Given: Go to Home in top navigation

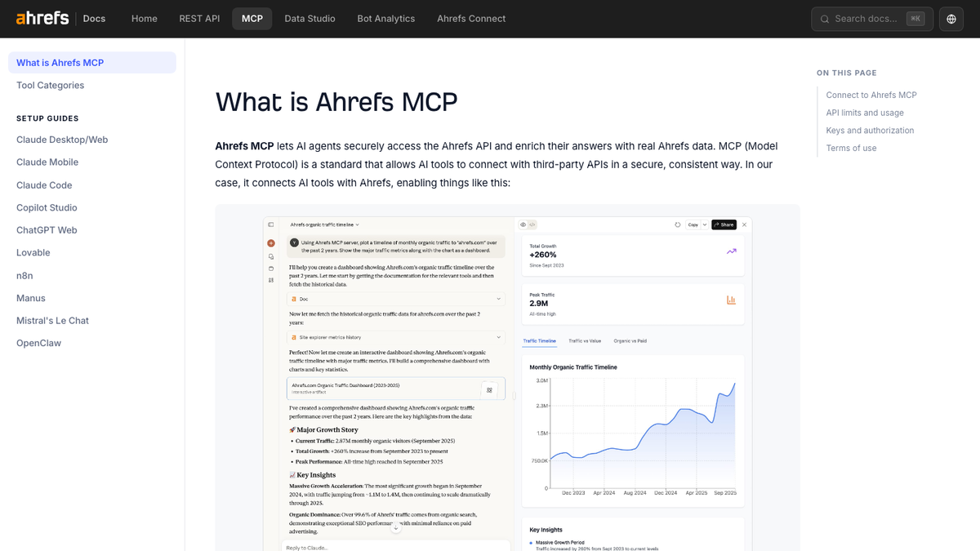Looking at the screenshot, I should (x=145, y=19).
